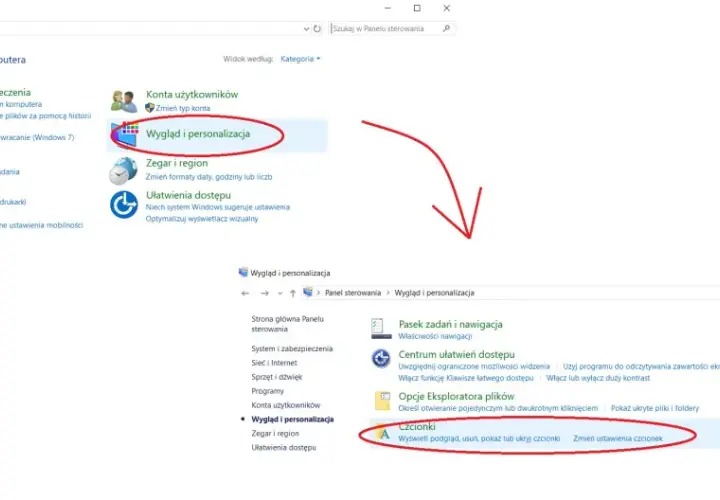The width and height of the screenshot is (720, 500).
Task: Minimize the upper Control Panel window
Action: click(388, 8)
